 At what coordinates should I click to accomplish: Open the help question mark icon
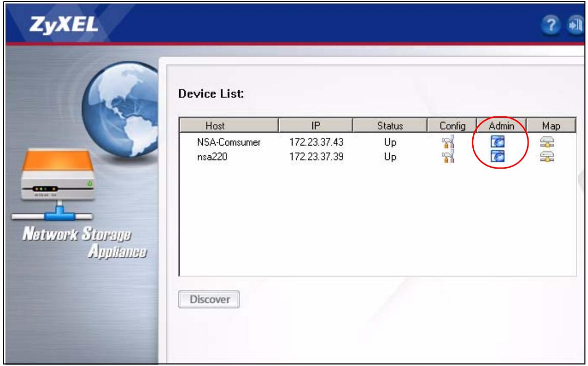(551, 25)
